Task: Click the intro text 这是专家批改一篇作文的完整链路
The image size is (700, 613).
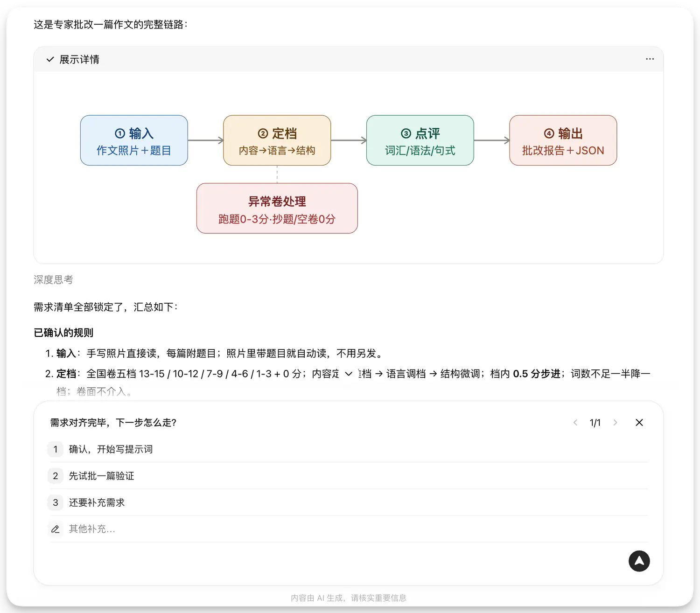Action: tap(111, 24)
